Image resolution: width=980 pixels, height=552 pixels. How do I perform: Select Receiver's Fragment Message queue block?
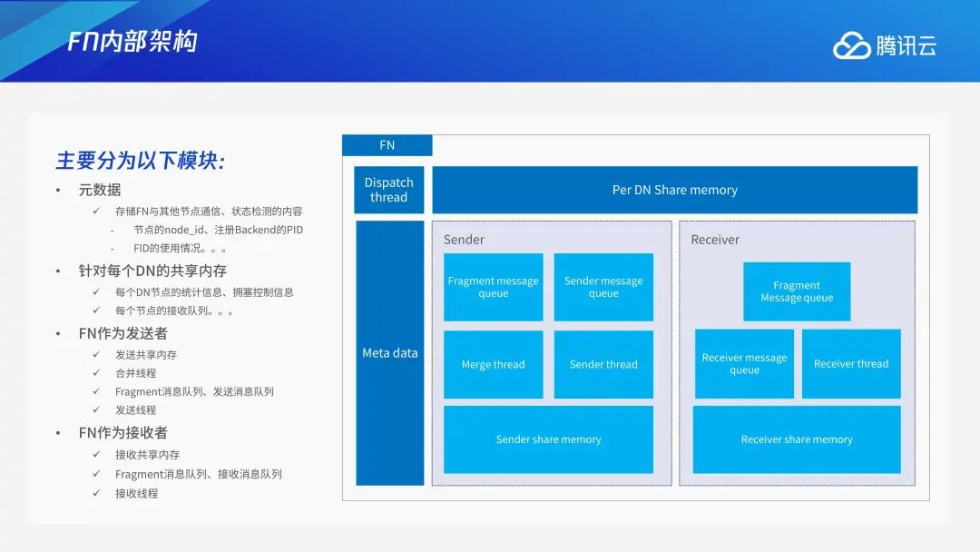coord(797,291)
